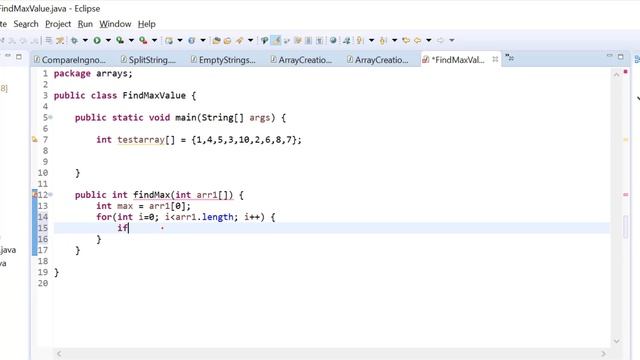Open the Next Annotation dropdown arrow
Screen dimensions: 640x360
point(371,40)
